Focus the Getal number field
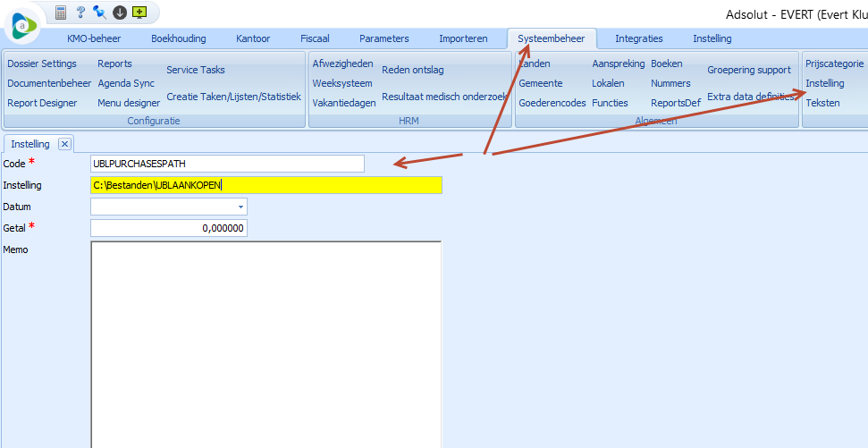Viewport: 868px width, 448px height. tap(168, 228)
